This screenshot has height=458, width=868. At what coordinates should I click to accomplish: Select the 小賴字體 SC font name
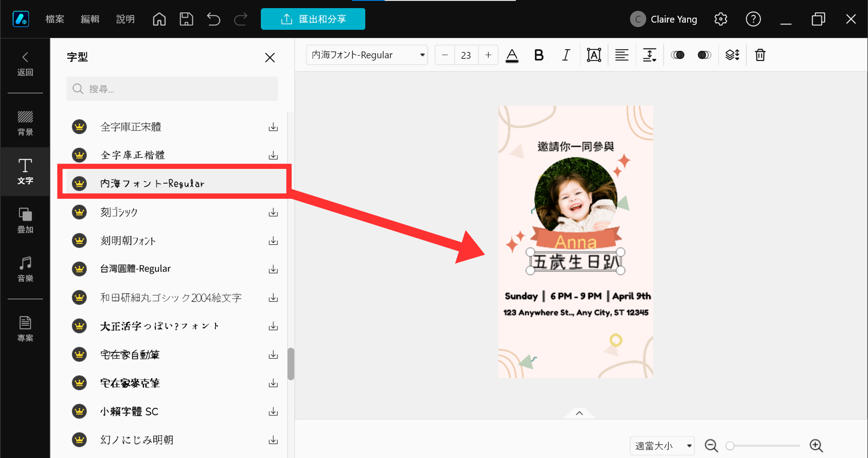[129, 411]
